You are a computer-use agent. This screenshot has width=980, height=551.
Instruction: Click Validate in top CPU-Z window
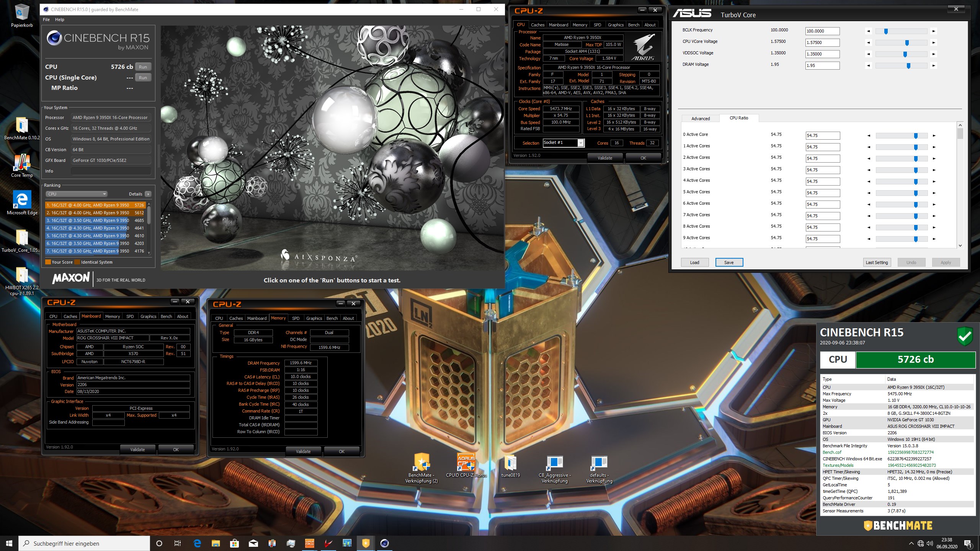click(605, 158)
